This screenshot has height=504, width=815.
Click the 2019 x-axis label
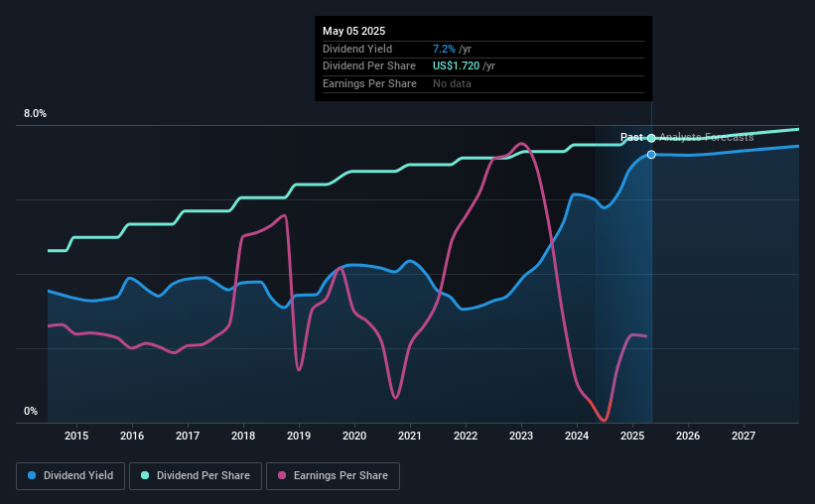click(x=299, y=436)
